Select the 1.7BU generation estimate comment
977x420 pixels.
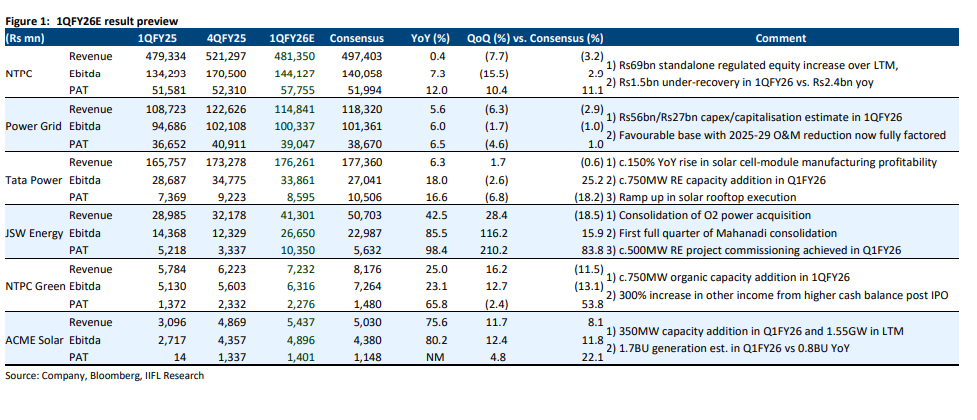(728, 348)
